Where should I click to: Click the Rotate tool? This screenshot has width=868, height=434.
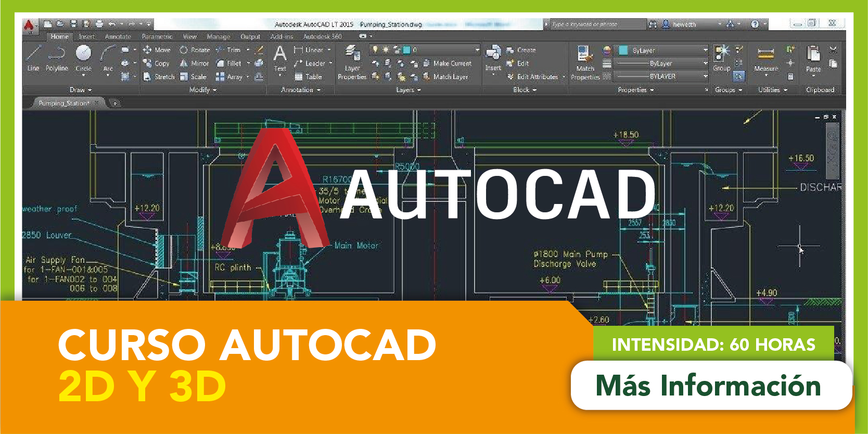[x=195, y=50]
